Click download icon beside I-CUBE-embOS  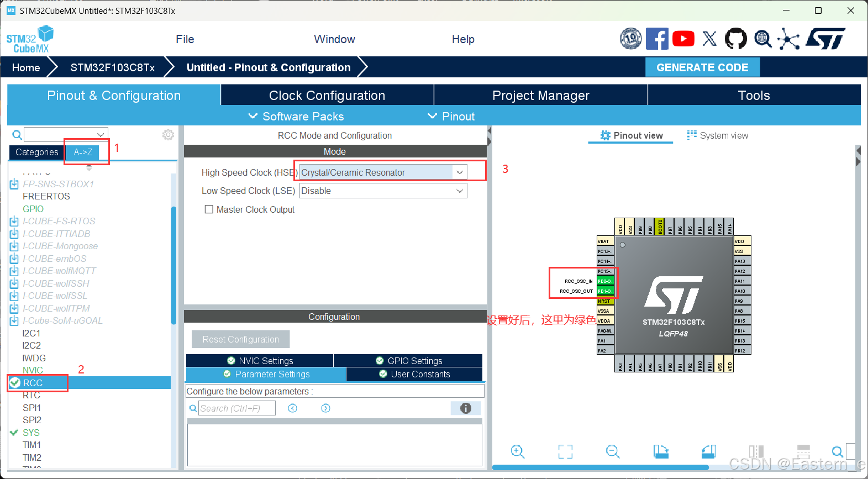[x=14, y=259]
